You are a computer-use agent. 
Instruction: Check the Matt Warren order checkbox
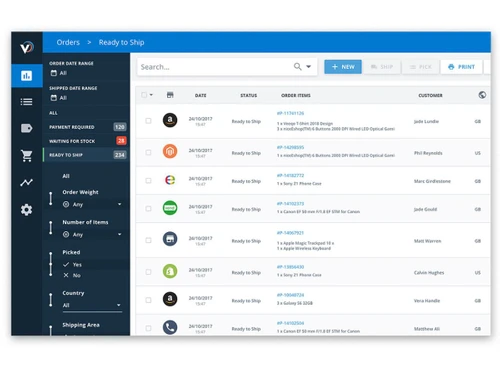click(x=148, y=240)
